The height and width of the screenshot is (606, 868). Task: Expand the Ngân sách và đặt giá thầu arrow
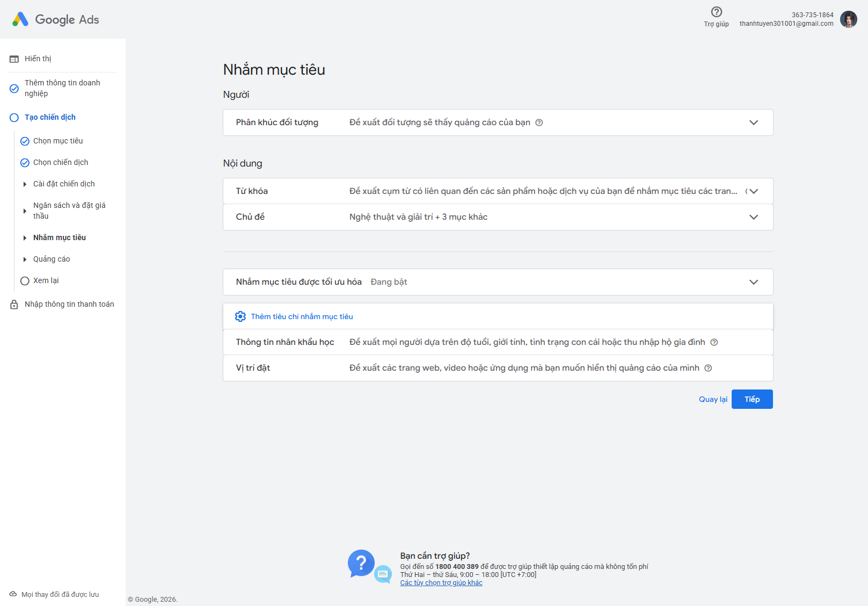point(25,211)
